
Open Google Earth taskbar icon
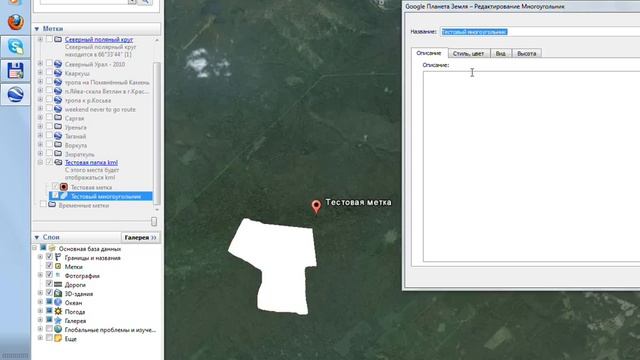[16, 94]
